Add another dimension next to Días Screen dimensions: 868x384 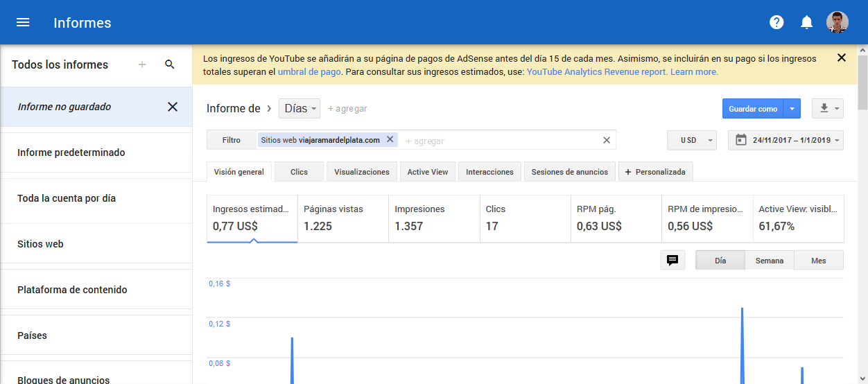coord(347,109)
